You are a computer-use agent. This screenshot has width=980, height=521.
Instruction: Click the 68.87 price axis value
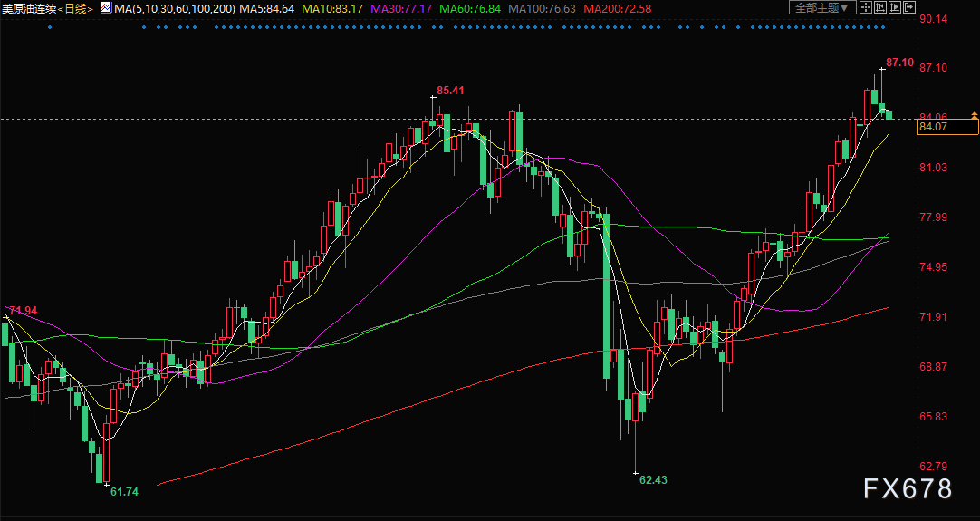pos(934,367)
